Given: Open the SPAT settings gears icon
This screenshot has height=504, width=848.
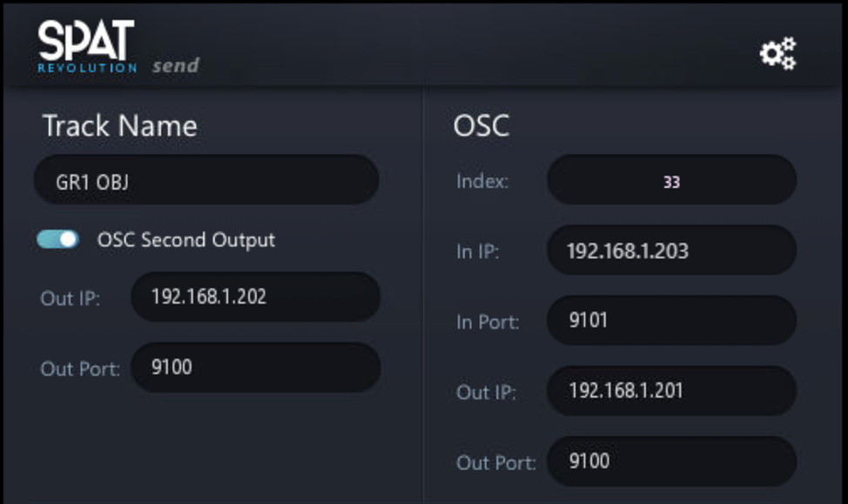Looking at the screenshot, I should pyautogui.click(x=777, y=53).
